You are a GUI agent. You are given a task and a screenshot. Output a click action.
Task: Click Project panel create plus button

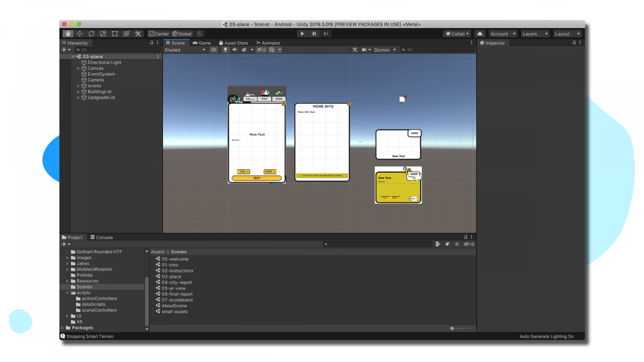coord(66,244)
